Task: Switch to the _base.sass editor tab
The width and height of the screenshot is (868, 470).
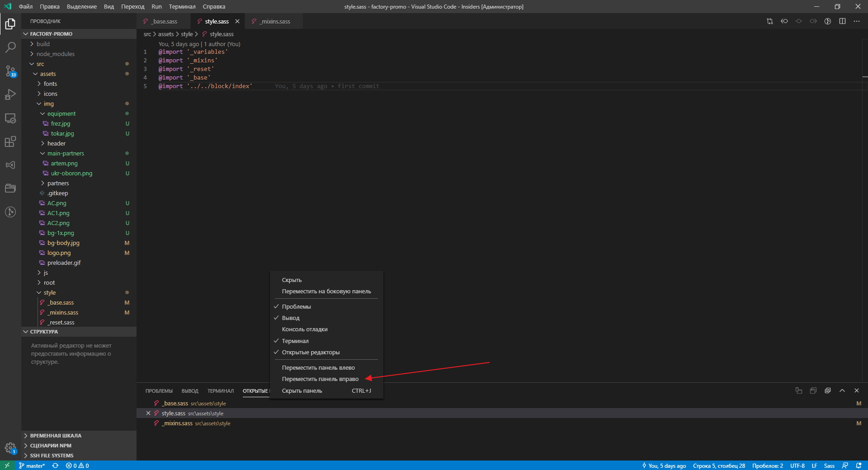Action: [164, 21]
